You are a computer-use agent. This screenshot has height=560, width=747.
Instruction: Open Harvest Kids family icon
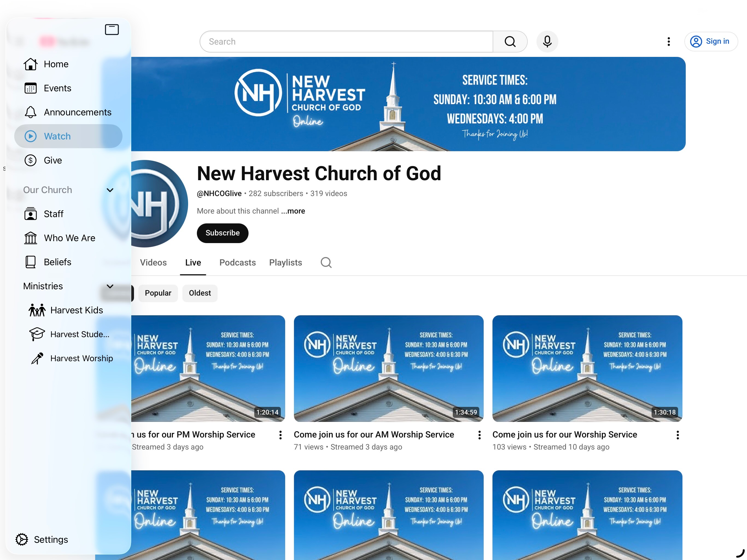[x=37, y=310]
